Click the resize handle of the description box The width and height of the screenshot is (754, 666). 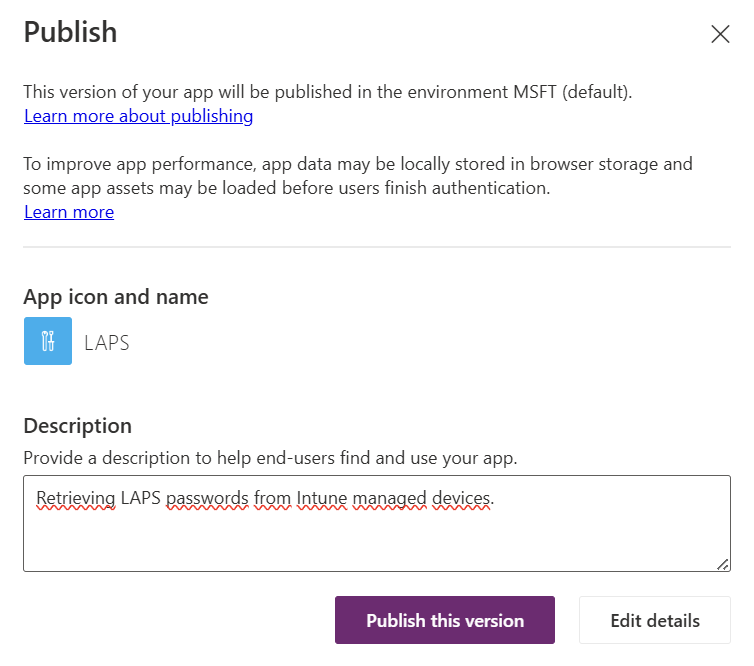pos(723,564)
